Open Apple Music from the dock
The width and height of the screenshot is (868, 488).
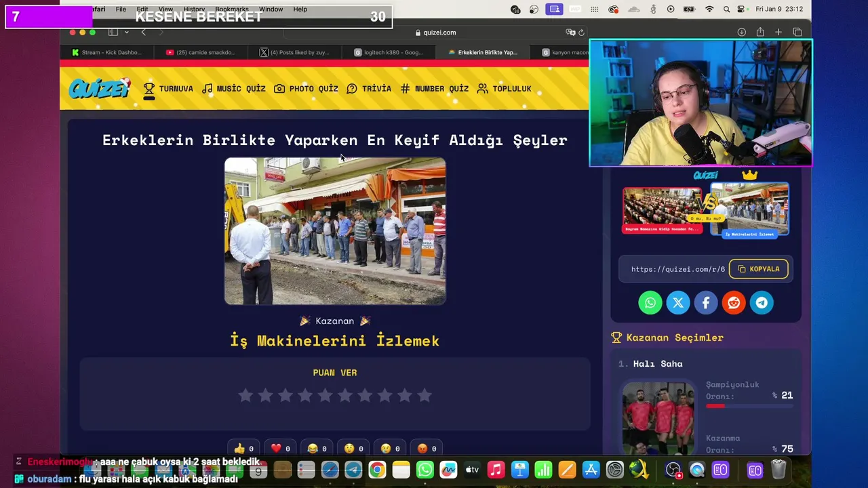[x=496, y=470]
